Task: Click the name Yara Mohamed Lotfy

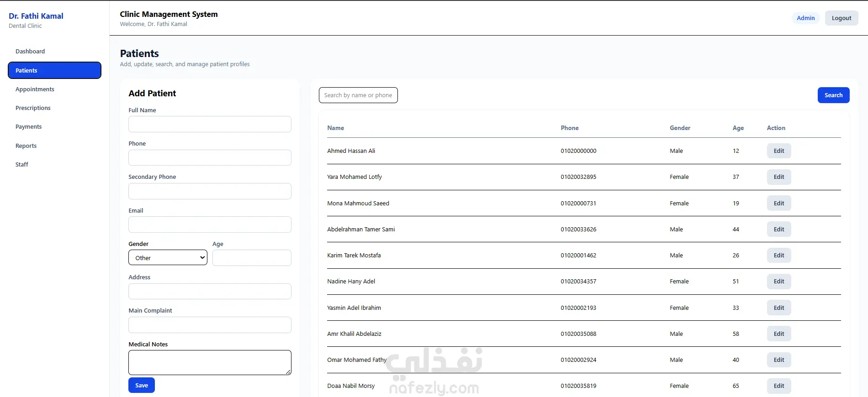Action: click(x=355, y=177)
